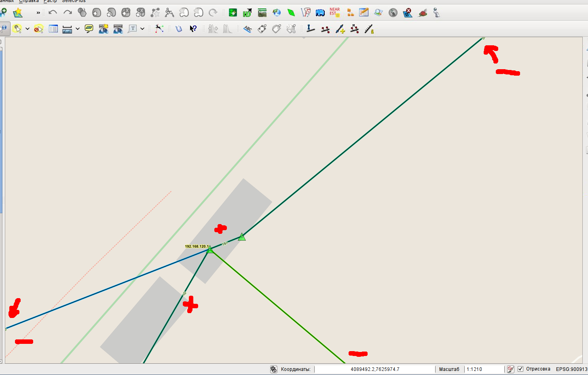Open the Справка menu

coord(29,1)
